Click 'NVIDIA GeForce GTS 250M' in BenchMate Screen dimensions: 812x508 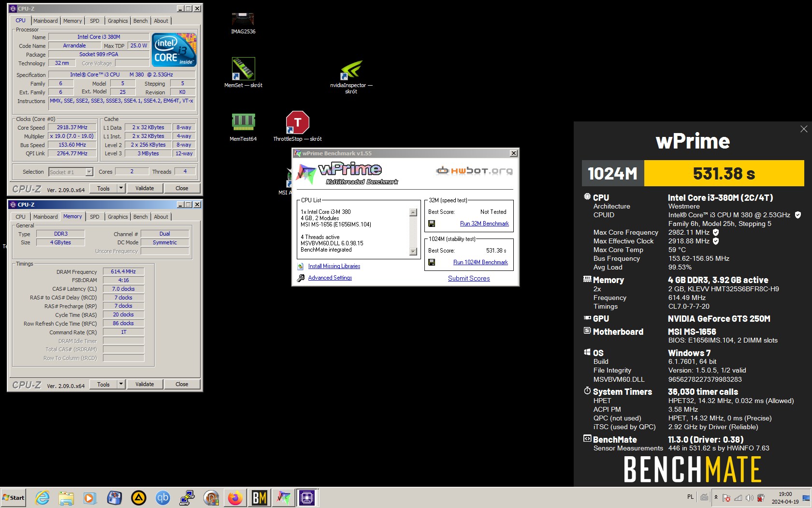(x=719, y=319)
